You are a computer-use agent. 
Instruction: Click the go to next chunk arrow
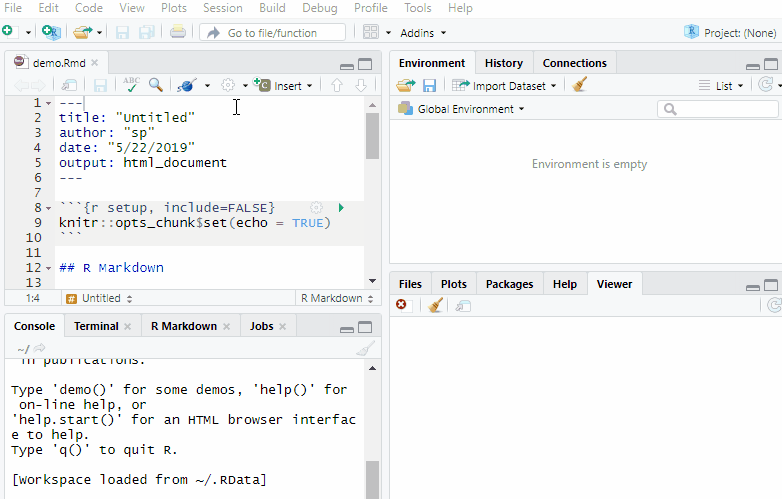click(361, 85)
